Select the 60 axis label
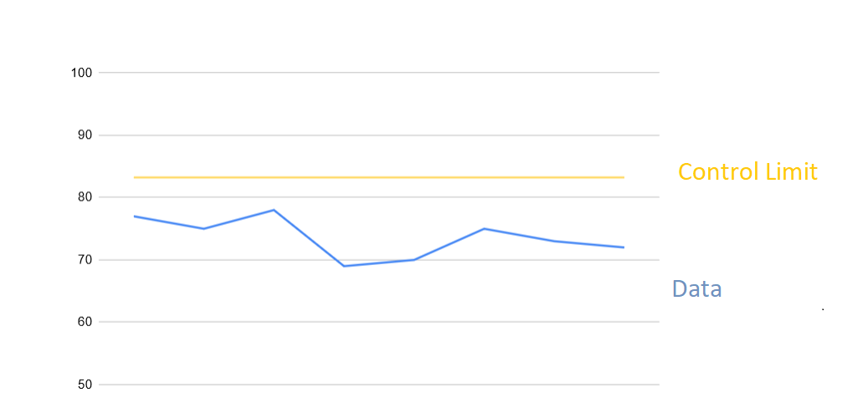 85,322
